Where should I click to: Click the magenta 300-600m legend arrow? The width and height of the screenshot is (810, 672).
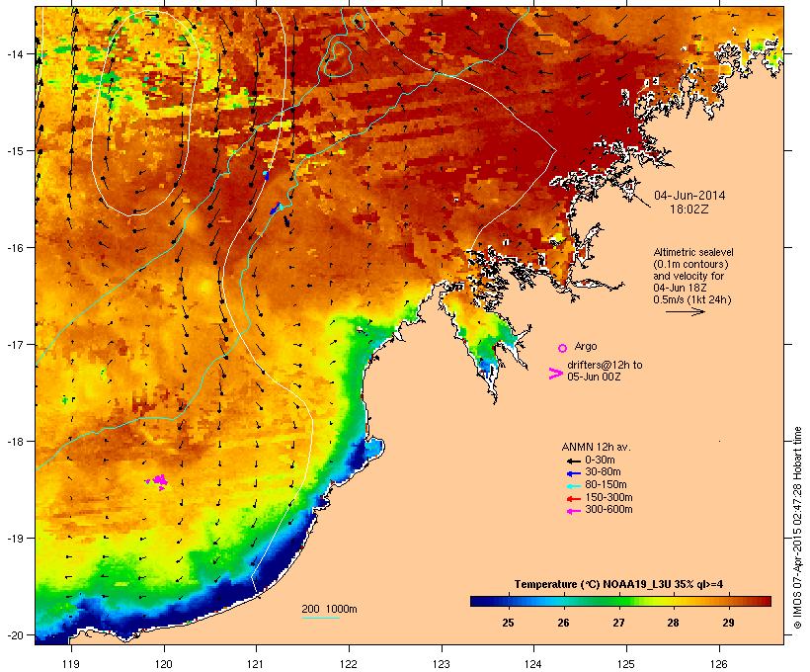tap(573, 511)
